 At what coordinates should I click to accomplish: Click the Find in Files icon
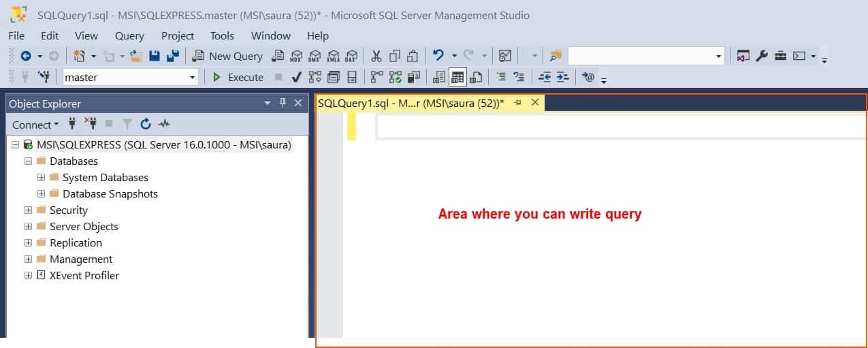556,56
